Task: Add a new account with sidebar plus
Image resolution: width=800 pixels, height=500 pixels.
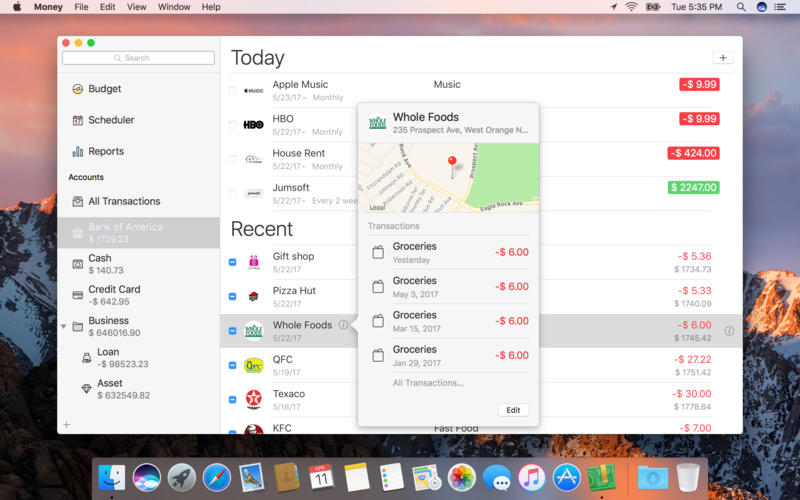Action: [x=66, y=424]
